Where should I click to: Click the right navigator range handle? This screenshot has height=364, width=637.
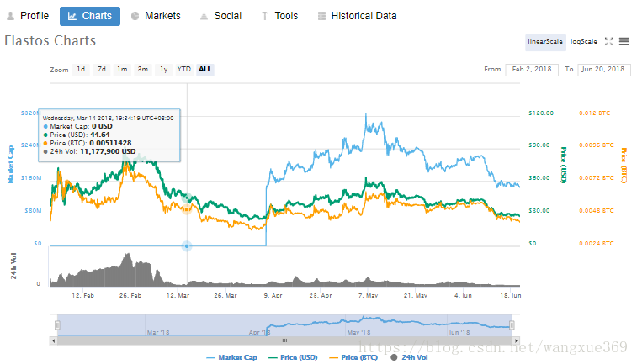pyautogui.click(x=512, y=325)
